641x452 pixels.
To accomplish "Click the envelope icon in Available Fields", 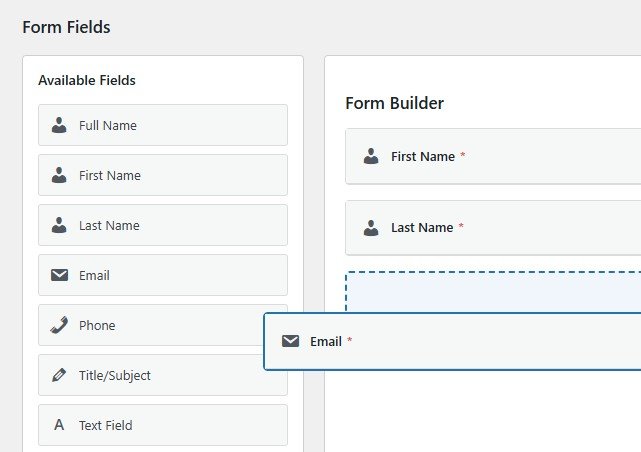I will pos(59,275).
